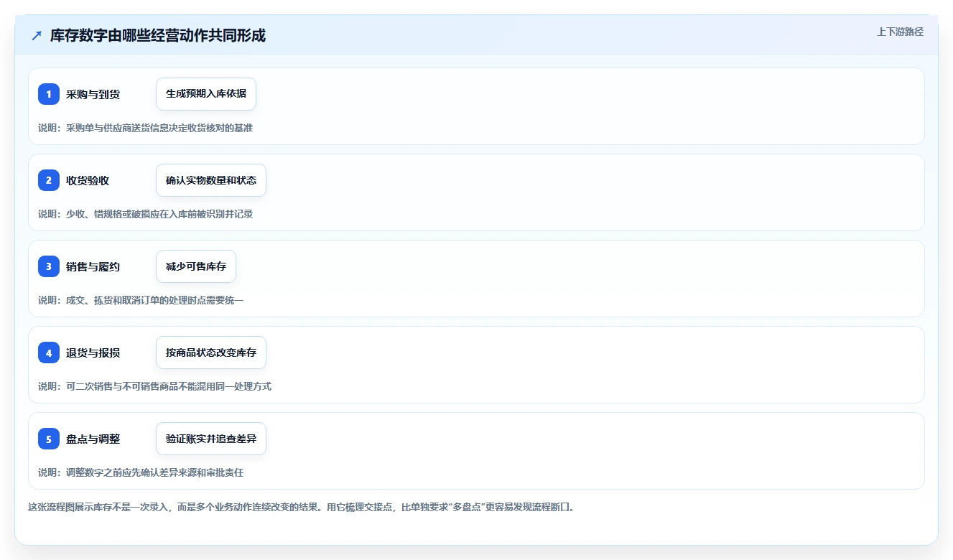Click the step 4 number badge

pos(49,353)
